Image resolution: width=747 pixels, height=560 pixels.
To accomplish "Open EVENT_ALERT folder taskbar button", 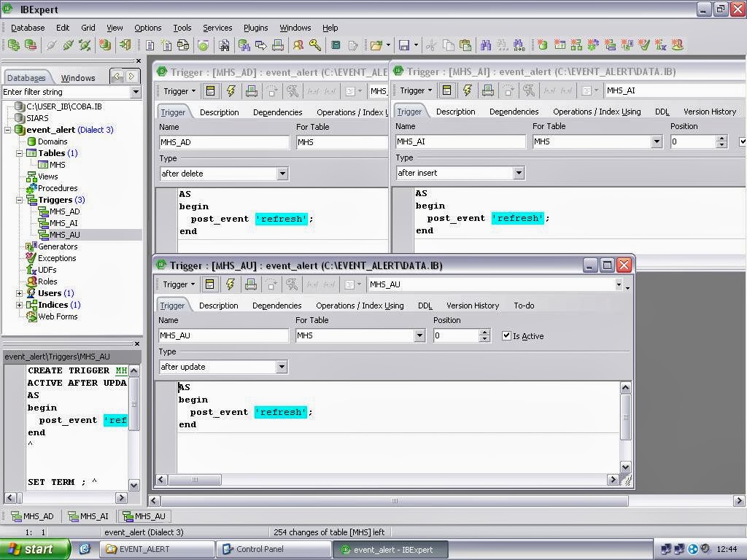I will (x=156, y=549).
